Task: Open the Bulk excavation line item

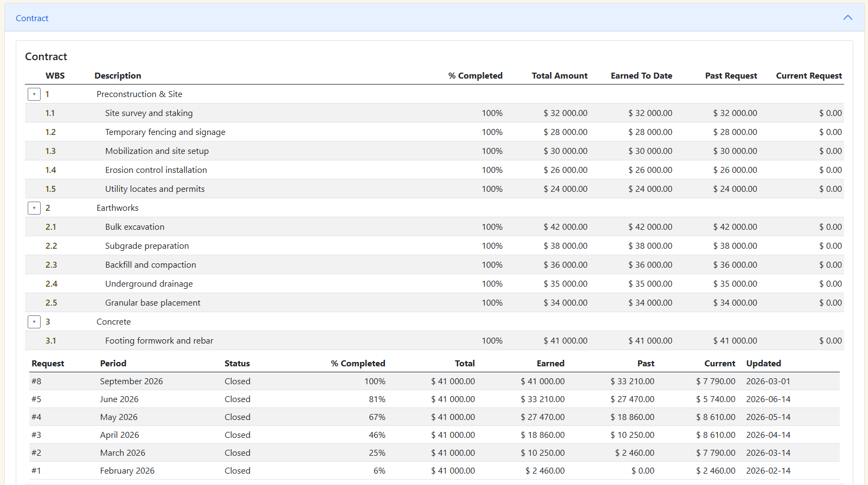Action: point(134,227)
